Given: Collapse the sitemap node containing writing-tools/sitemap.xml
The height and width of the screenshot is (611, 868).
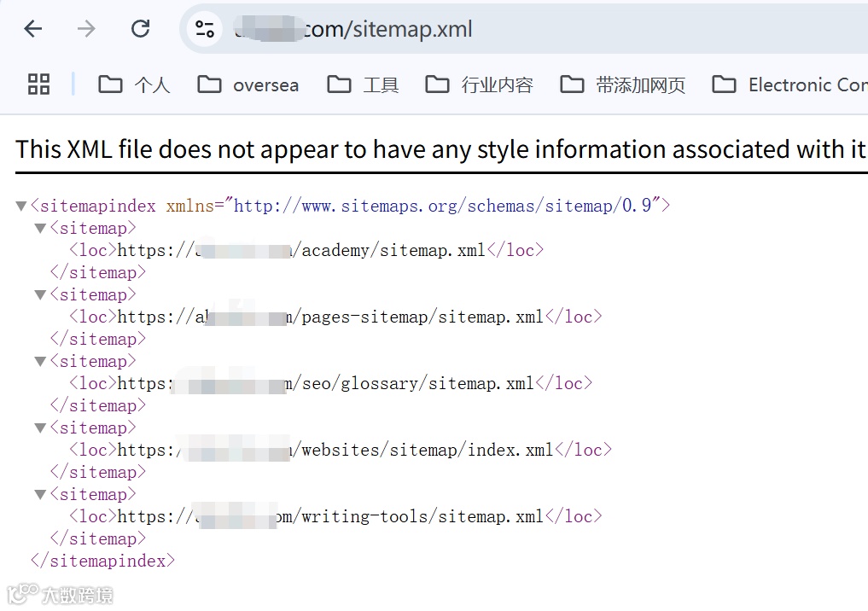Looking at the screenshot, I should pos(40,494).
